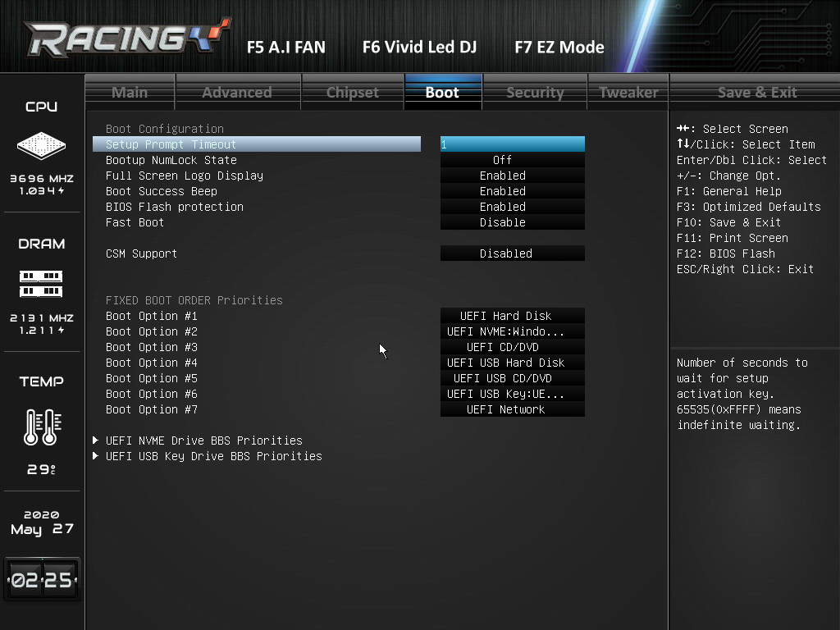840x630 pixels.
Task: Click the F1: General Help line
Action: (x=728, y=190)
